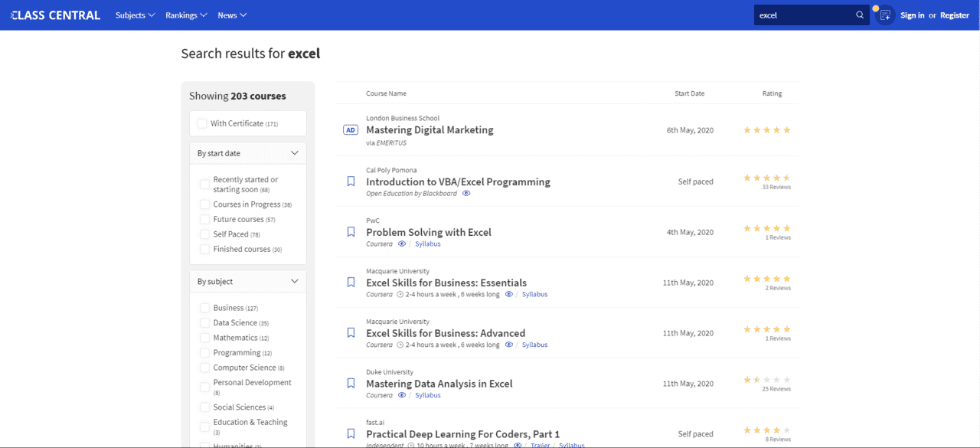Open Mastering Digital Marketing course

pos(430,130)
